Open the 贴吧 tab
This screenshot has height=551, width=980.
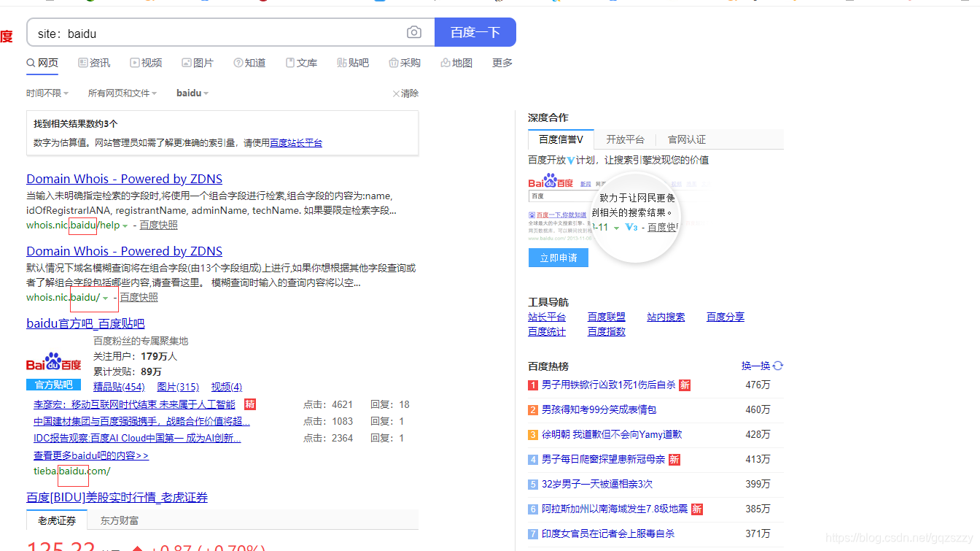tap(353, 63)
